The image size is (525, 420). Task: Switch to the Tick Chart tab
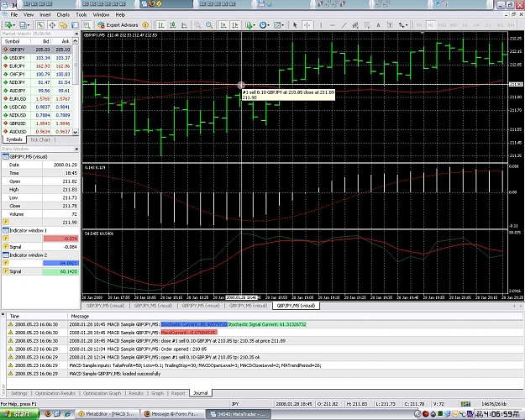40,139
